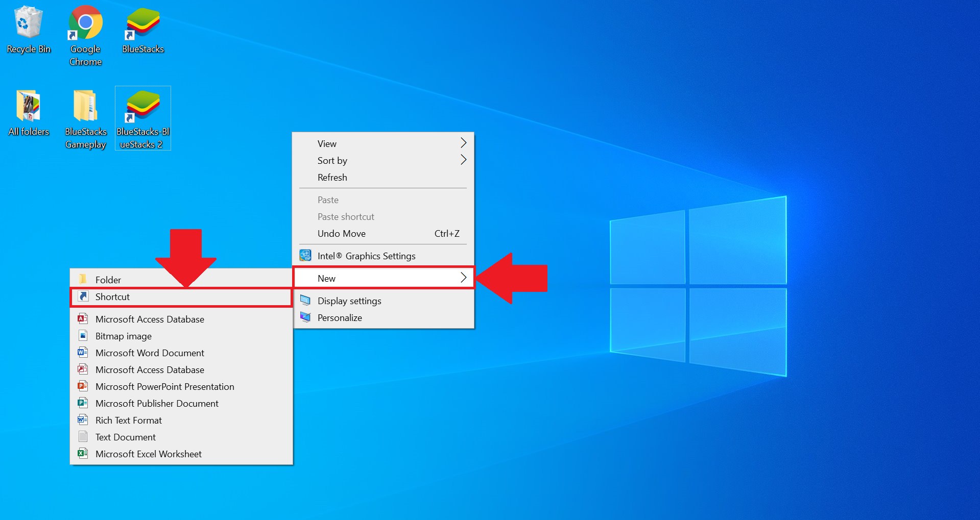Open the Sort by menu entry
This screenshot has width=980, height=520.
click(x=383, y=160)
